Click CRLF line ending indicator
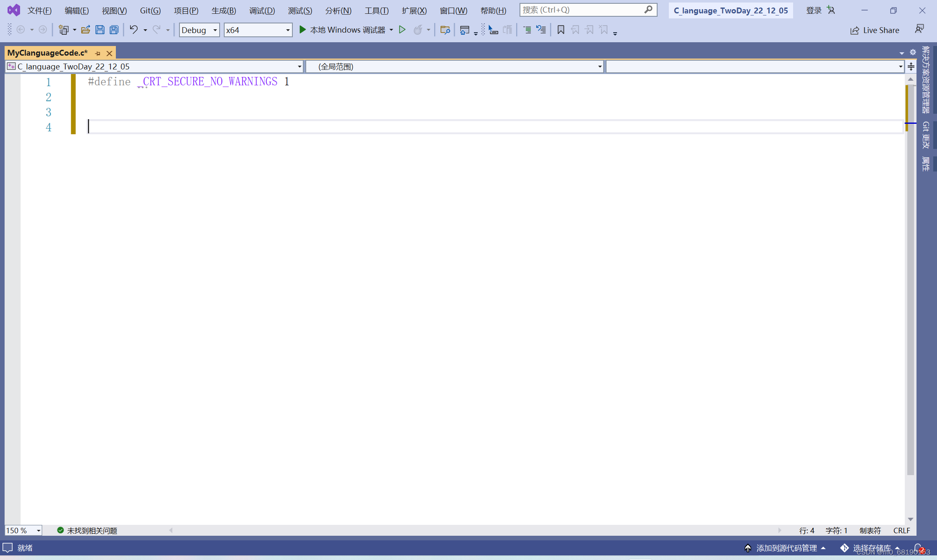The image size is (937, 560). click(x=901, y=530)
